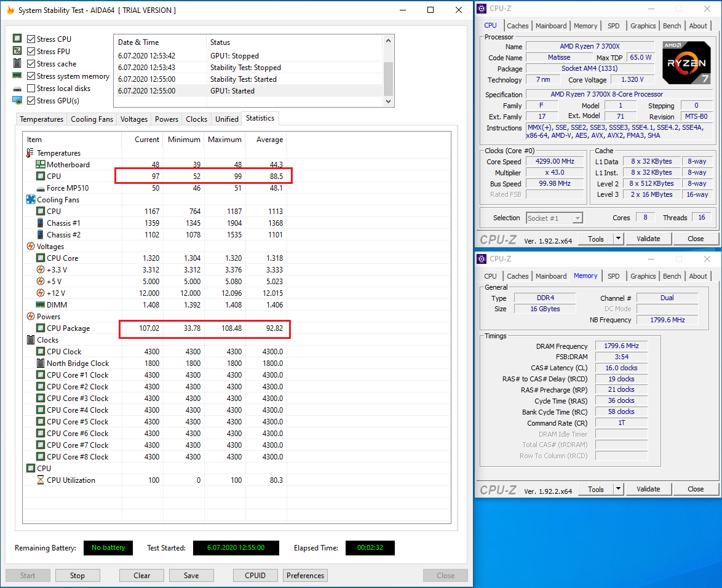This screenshot has width=722, height=588.
Task: Click the Powers lightning icon
Action: tap(30, 316)
